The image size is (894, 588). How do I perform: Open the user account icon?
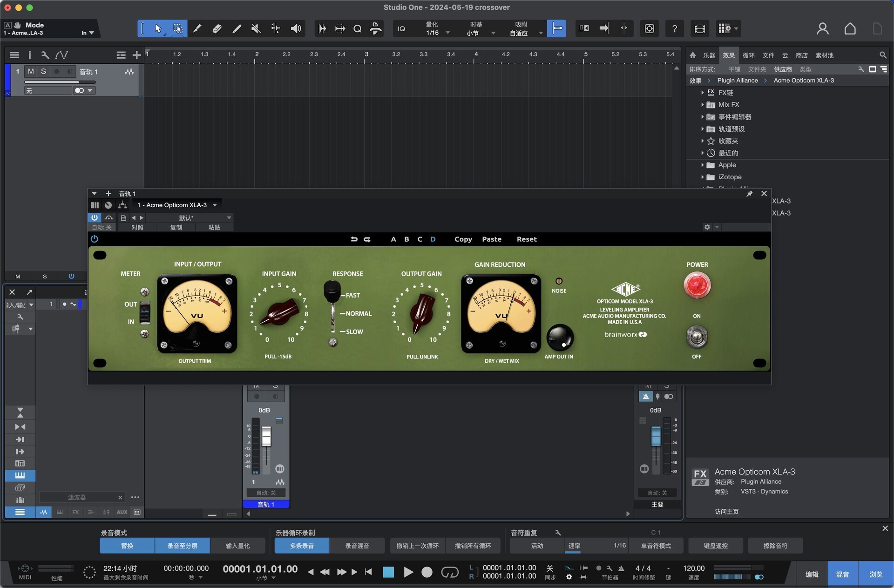tap(823, 29)
